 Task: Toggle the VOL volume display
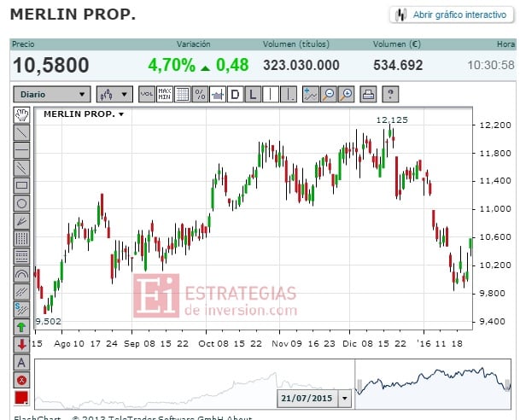pos(147,95)
